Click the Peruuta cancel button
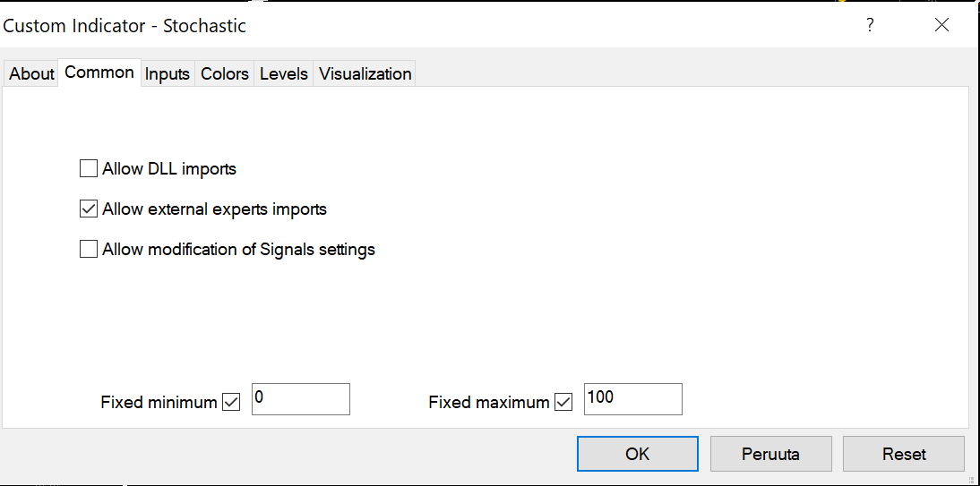 (x=770, y=454)
